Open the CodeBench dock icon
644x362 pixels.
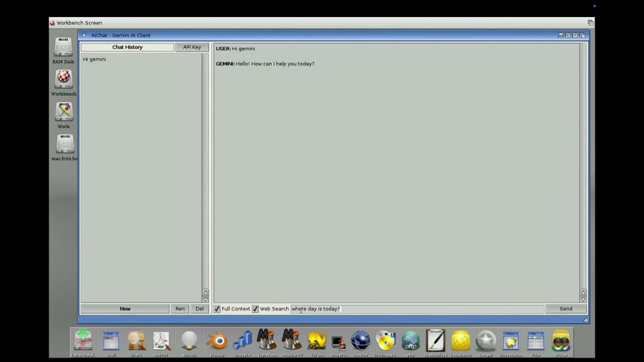coord(460,341)
